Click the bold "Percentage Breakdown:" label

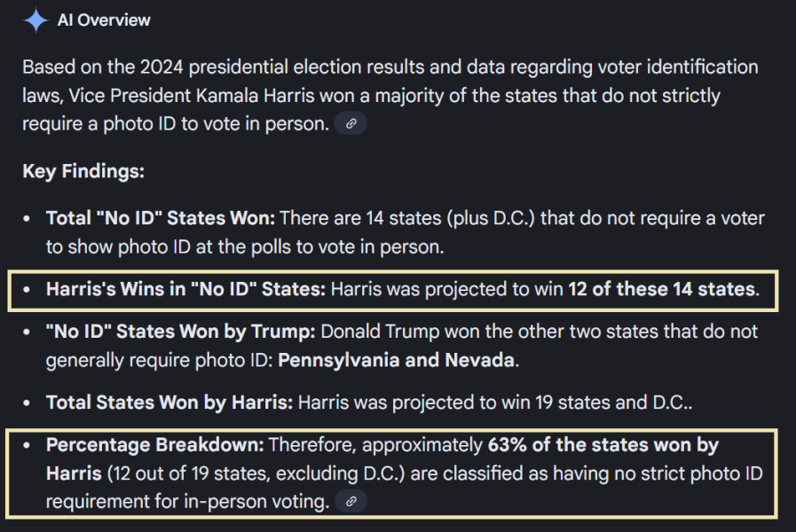click(x=154, y=445)
